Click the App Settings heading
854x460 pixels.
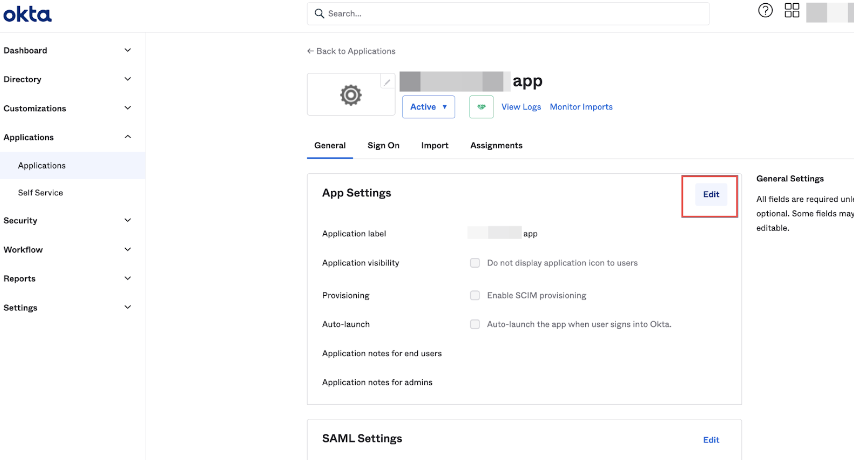[357, 193]
